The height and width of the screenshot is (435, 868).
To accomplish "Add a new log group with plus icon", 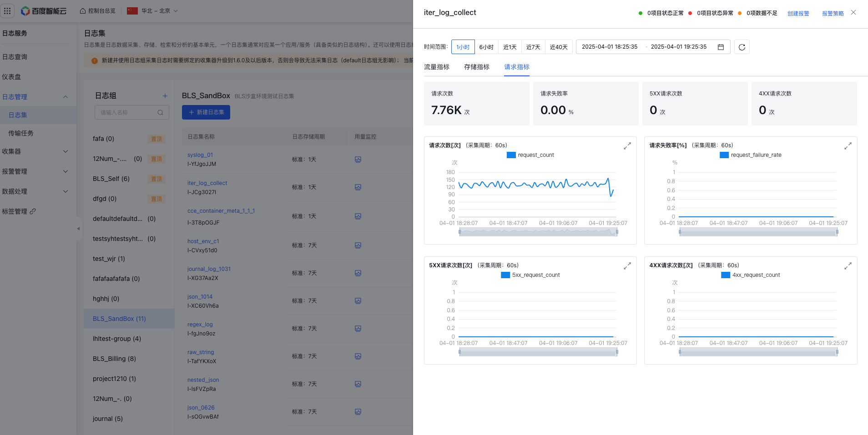I will click(165, 96).
